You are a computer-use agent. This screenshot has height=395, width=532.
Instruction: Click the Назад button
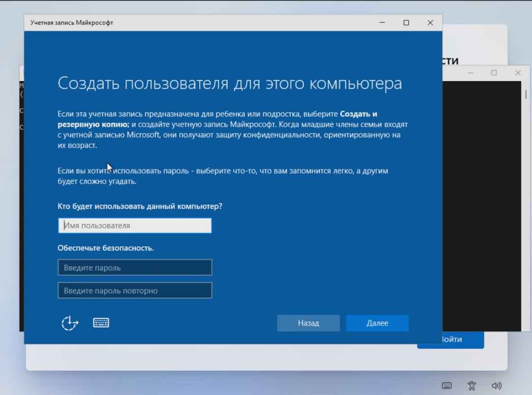[x=308, y=323]
